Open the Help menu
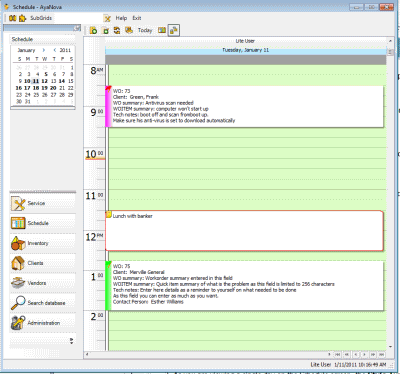Viewport: 400px width, 374px height. (121, 18)
